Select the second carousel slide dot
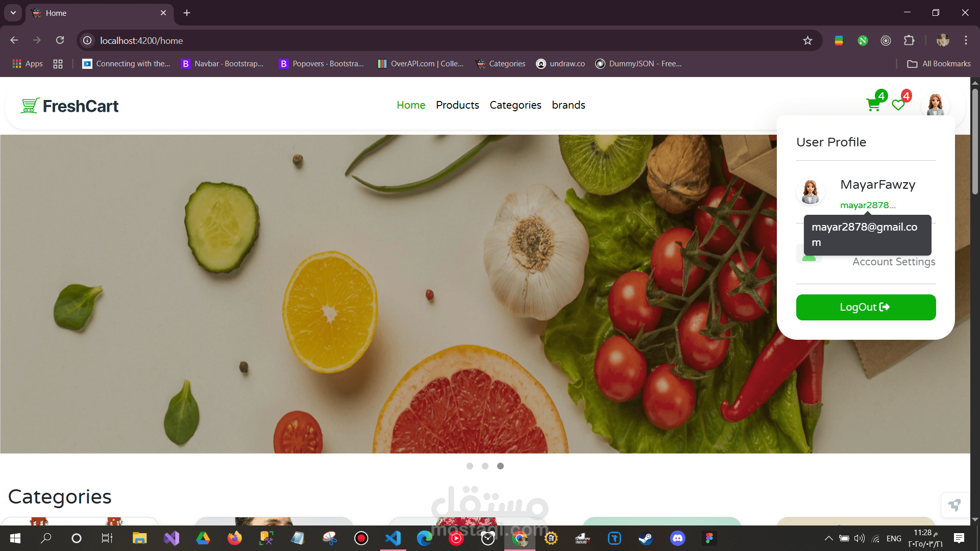980x551 pixels. coord(485,466)
